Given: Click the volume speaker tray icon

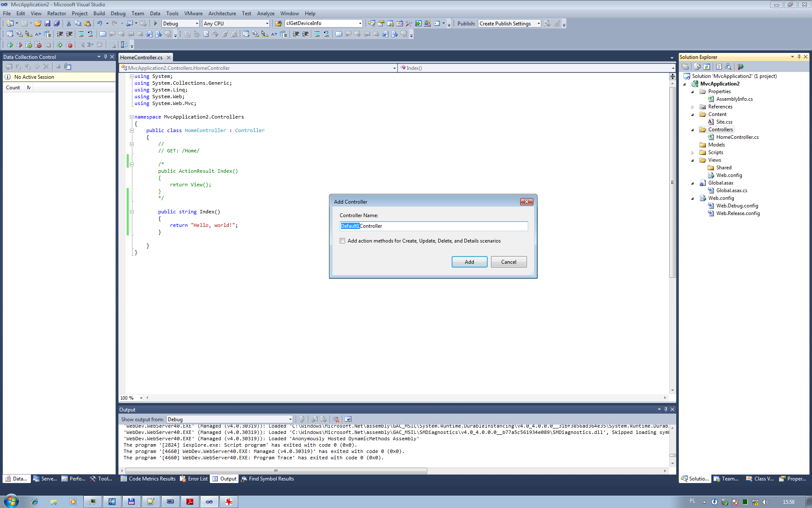Looking at the screenshot, I should tap(765, 502).
